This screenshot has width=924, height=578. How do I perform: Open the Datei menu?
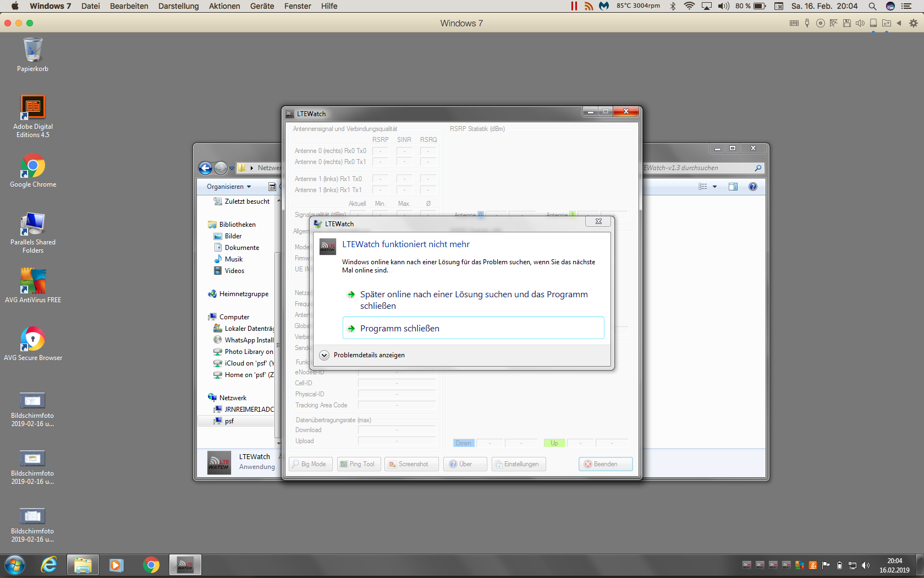pos(91,6)
